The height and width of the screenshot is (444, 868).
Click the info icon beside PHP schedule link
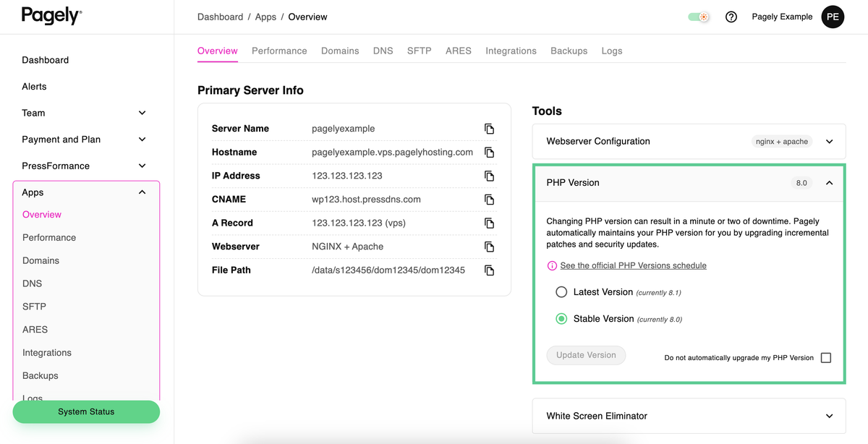tap(552, 265)
